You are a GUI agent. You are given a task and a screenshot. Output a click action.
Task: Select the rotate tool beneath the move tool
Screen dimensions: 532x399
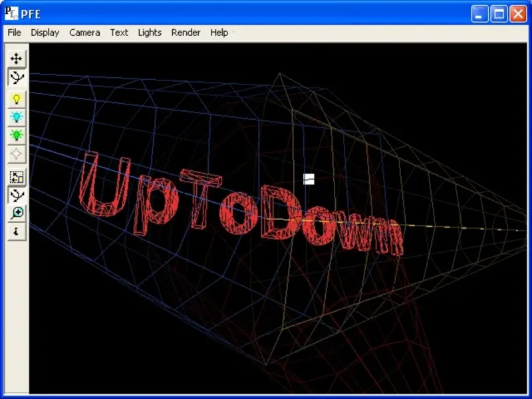click(x=16, y=77)
